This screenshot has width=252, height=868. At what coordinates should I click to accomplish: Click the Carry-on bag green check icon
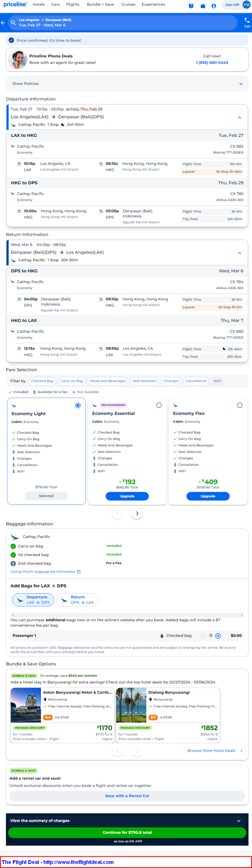coord(13,546)
